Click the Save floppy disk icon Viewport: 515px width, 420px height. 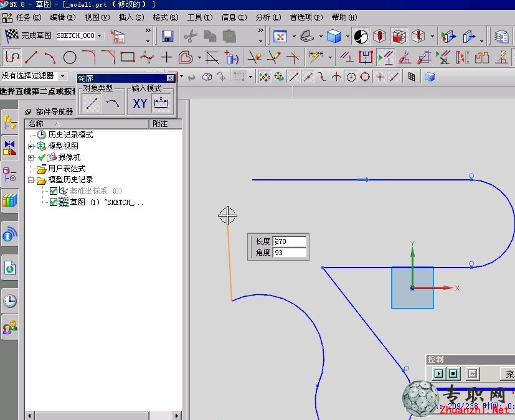tap(168, 36)
